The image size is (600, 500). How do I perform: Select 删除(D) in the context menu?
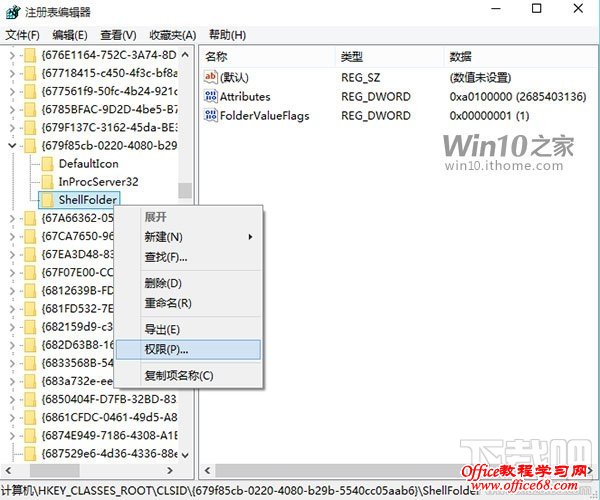tap(188, 283)
